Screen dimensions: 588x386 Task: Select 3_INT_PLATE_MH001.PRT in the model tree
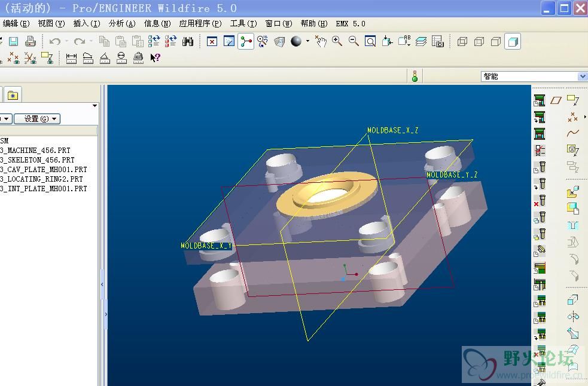click(44, 188)
